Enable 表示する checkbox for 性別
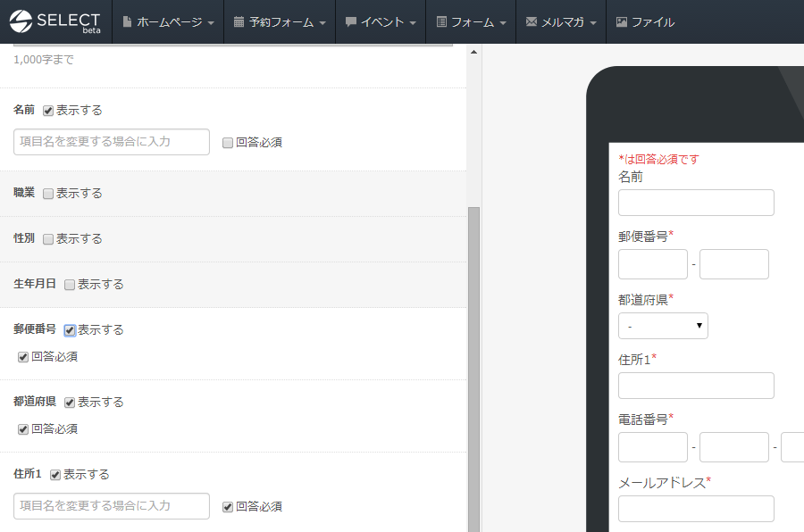Screen dimensions: 804x532 click(x=48, y=239)
